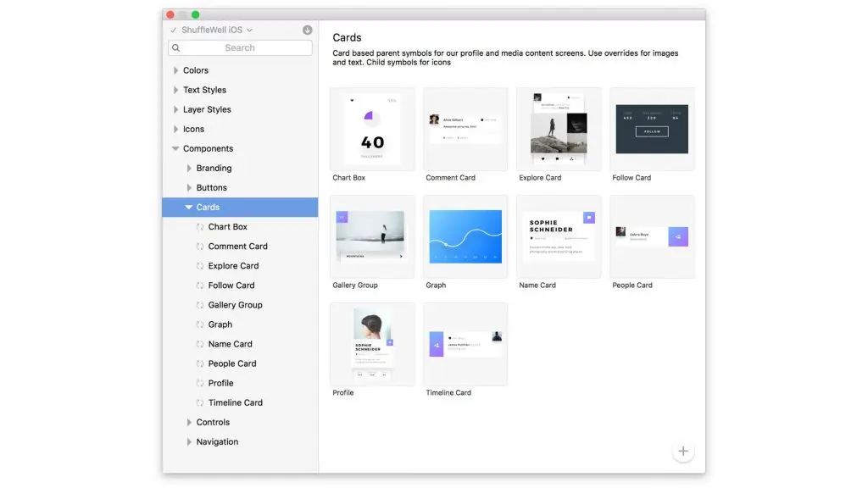Open the Follow Card thumbnail
The width and height of the screenshot is (868, 488).
tap(652, 129)
